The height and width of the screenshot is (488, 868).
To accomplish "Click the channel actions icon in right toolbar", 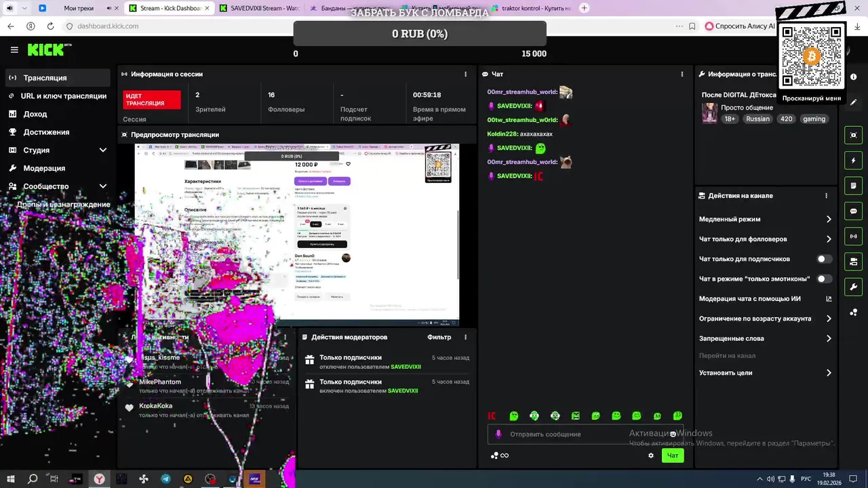I will pos(853,262).
